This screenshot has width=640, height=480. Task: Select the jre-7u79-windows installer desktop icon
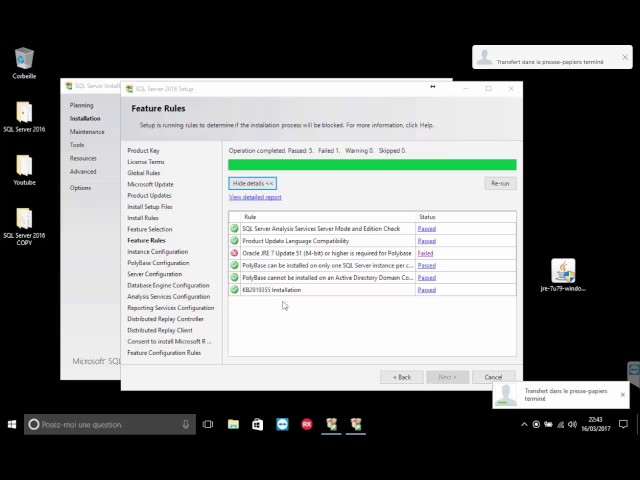[563, 275]
